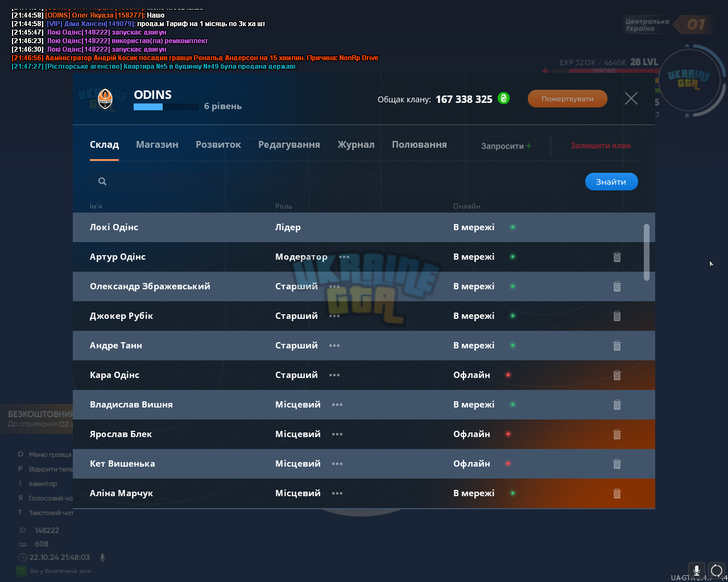Close the clan window
This screenshot has height=582, width=728.
631,98
